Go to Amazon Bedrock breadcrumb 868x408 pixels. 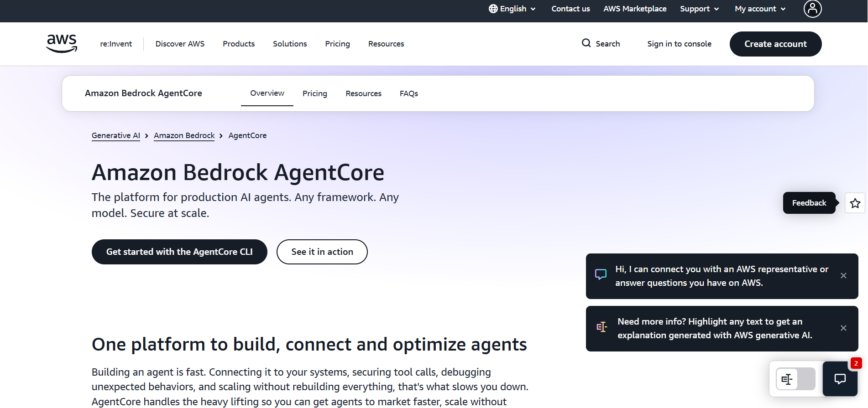click(184, 135)
